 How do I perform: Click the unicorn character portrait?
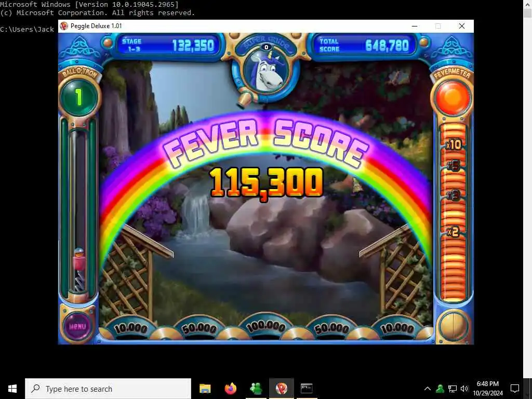coord(267,71)
